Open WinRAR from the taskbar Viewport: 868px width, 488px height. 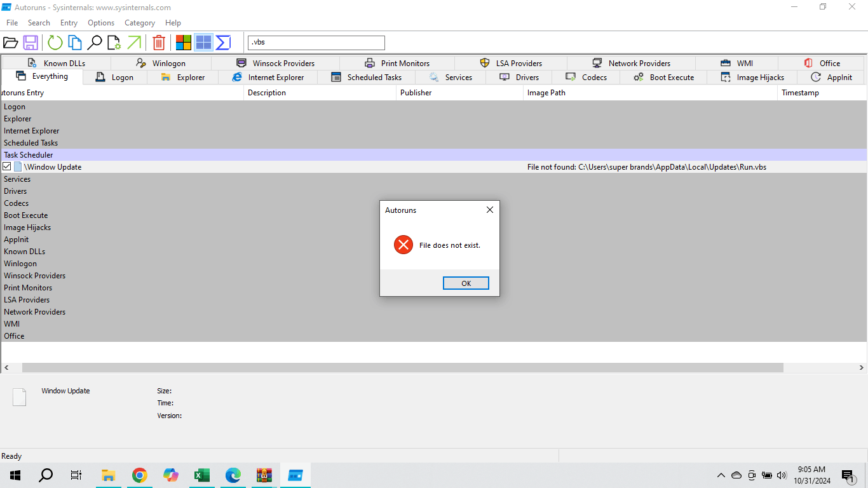pos(264,475)
